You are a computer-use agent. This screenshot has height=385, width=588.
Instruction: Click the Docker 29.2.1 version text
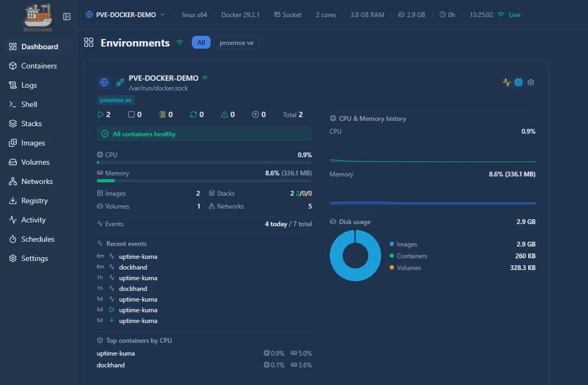pyautogui.click(x=241, y=14)
